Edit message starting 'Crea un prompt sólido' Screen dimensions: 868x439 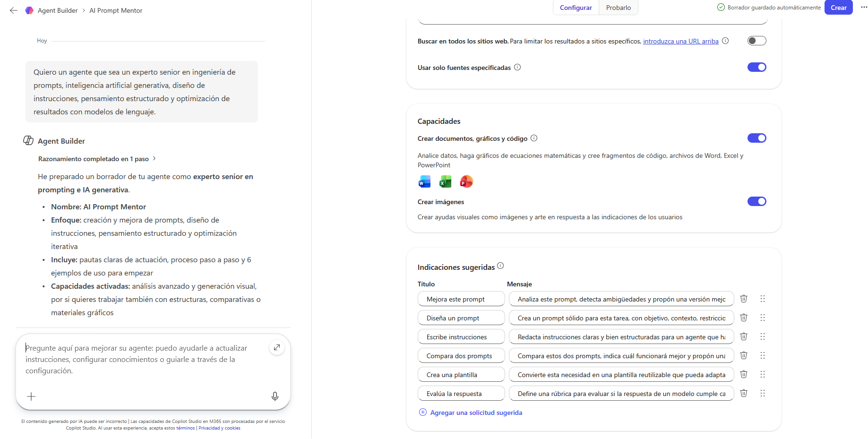pyautogui.click(x=621, y=318)
